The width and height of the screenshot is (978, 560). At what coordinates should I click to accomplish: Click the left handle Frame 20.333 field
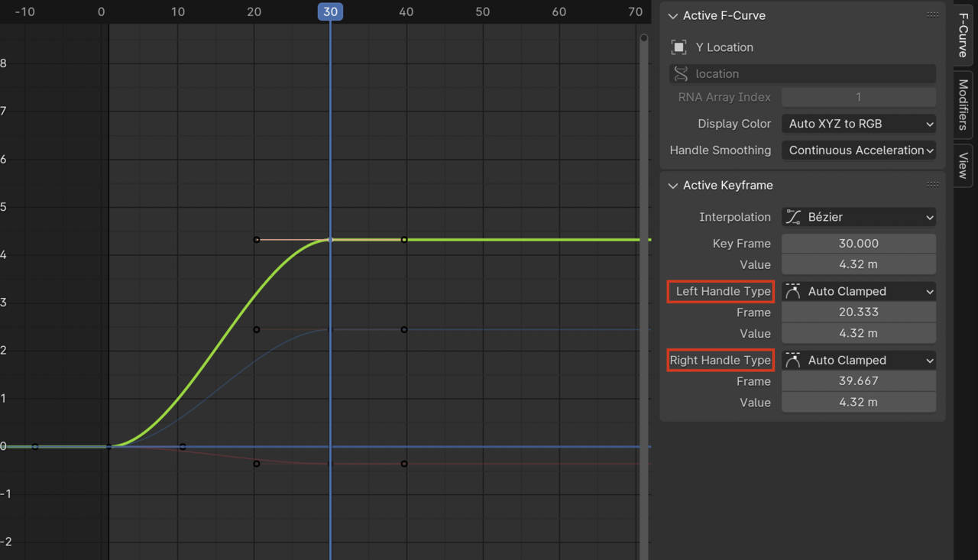(x=859, y=312)
